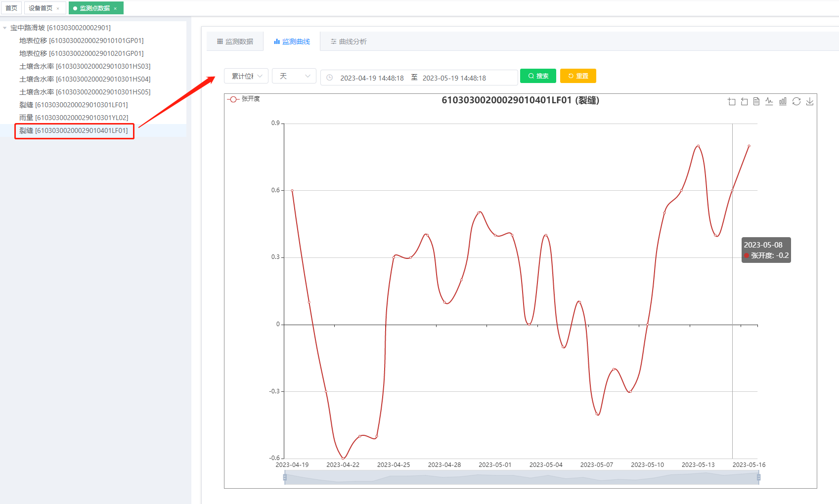839x504 pixels.
Task: Click chart title 6103030020029010401LF01 (裂缝)
Action: pos(520,100)
